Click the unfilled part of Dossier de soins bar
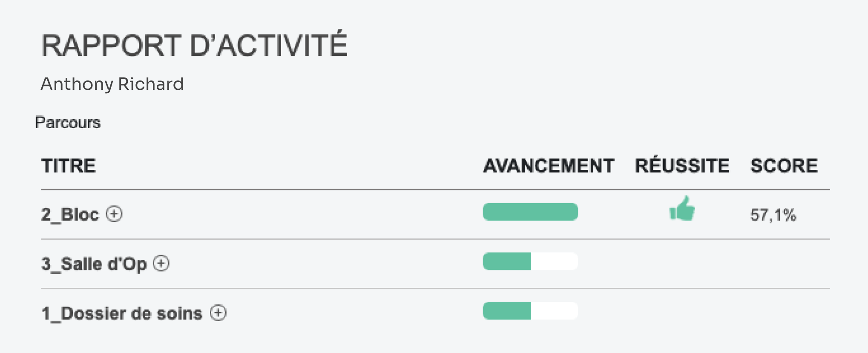The width and height of the screenshot is (868, 353). pyautogui.click(x=555, y=311)
